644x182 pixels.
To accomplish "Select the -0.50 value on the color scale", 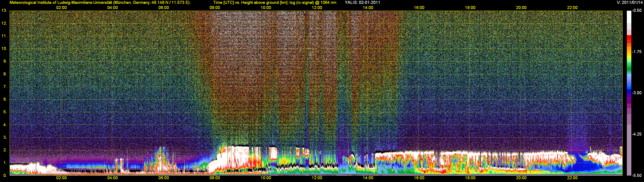I will [x=637, y=10].
